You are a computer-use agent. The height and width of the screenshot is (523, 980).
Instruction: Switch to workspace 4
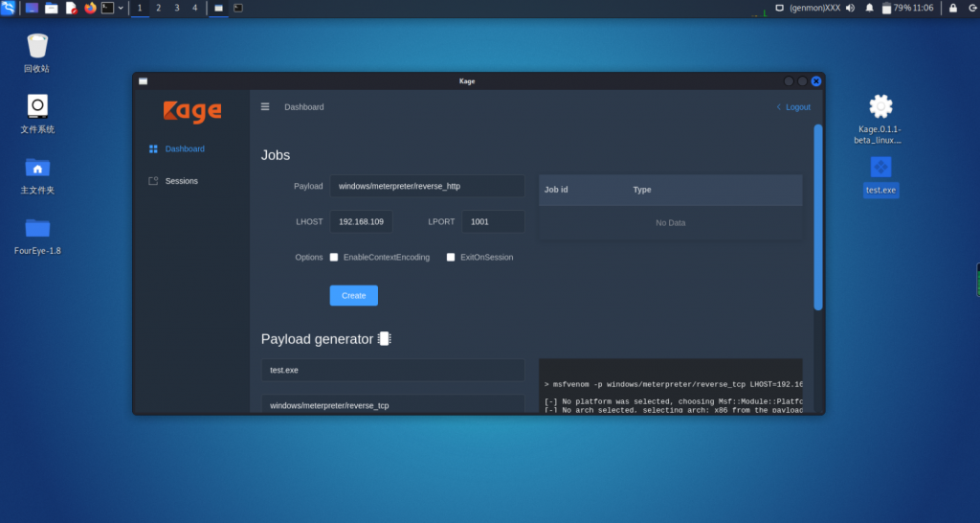tap(195, 8)
